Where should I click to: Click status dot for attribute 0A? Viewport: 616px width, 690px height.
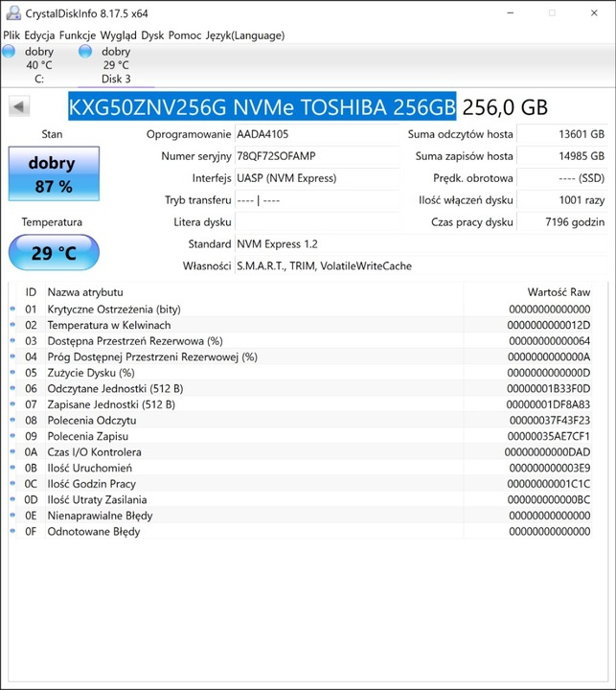(x=12, y=451)
